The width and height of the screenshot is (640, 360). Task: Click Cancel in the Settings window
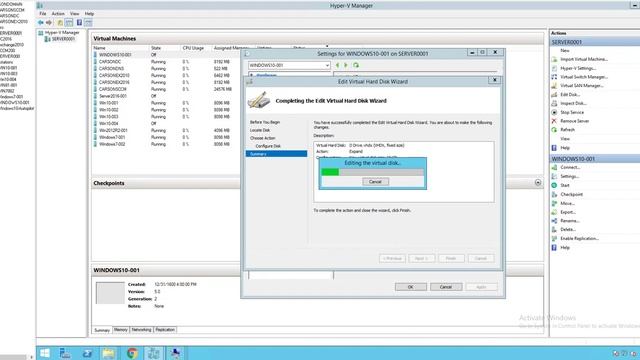click(446, 287)
